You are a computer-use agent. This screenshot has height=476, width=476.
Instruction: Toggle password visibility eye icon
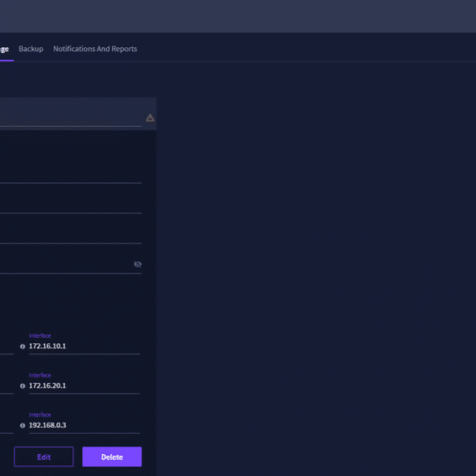[138, 264]
